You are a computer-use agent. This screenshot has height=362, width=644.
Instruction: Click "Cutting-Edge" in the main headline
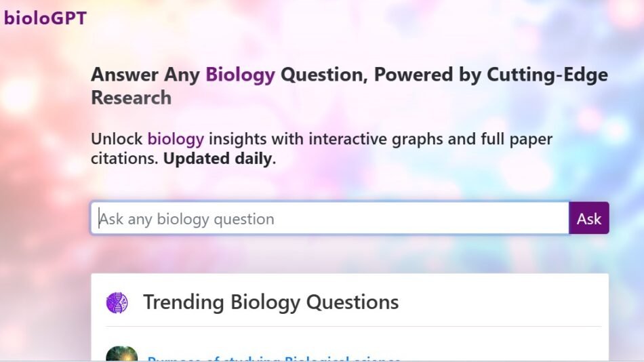(547, 75)
